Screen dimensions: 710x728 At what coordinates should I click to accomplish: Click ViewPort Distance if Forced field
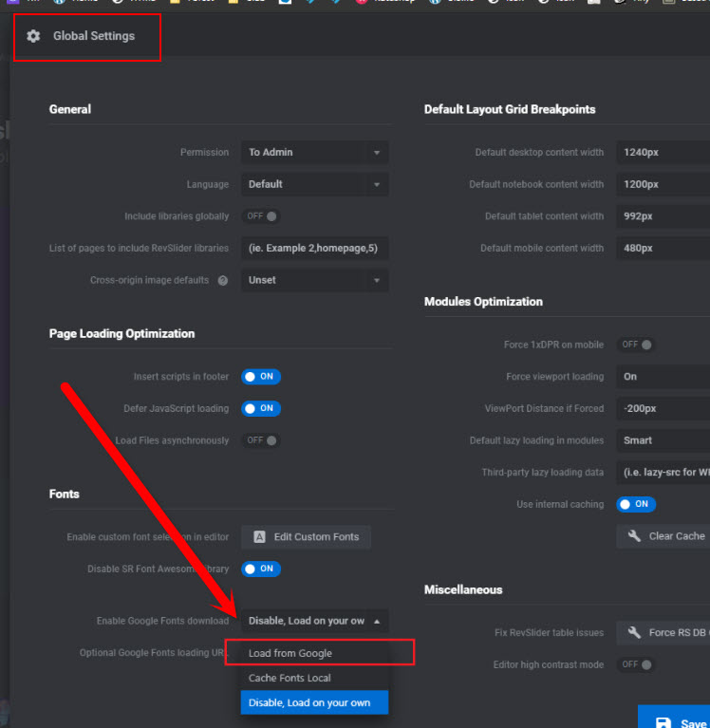(663, 408)
